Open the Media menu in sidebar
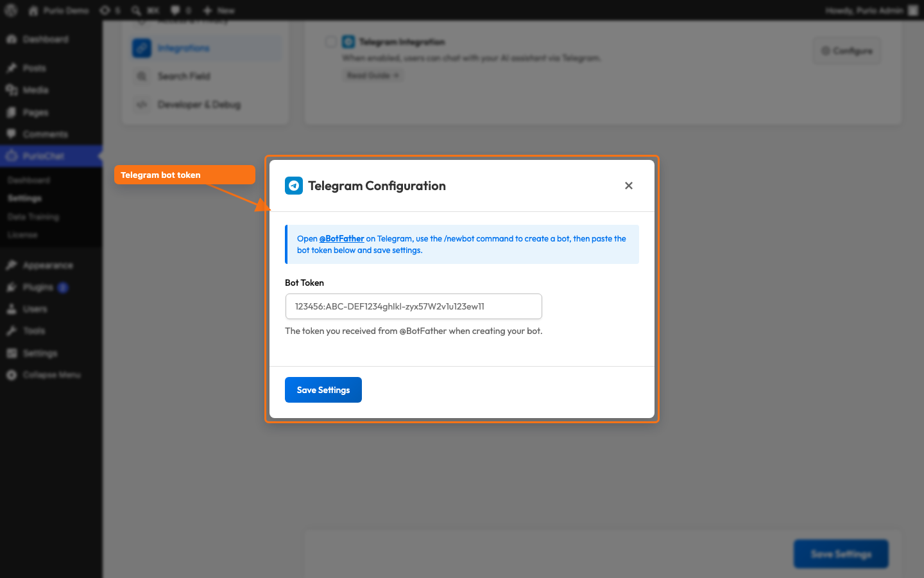The image size is (924, 578). click(51, 90)
